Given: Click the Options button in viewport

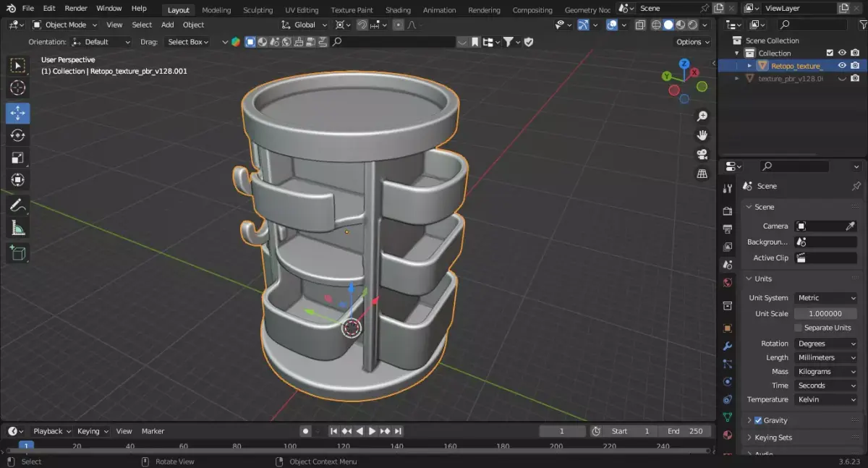Looking at the screenshot, I should coord(693,42).
